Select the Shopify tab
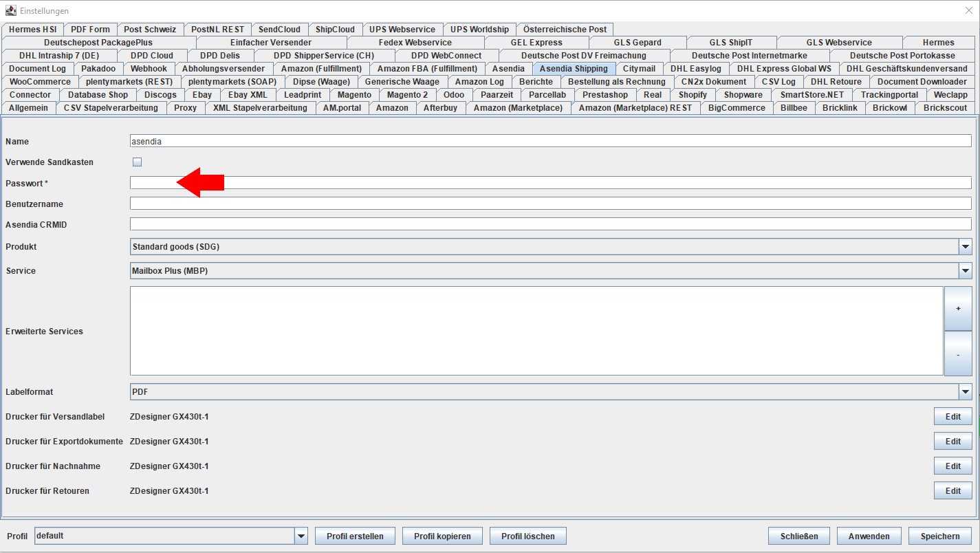The height and width of the screenshot is (553, 980). point(693,95)
